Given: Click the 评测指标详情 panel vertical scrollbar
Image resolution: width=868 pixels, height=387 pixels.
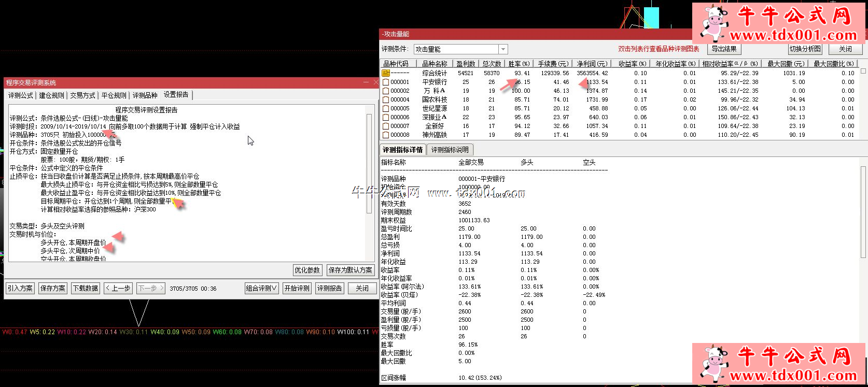Looking at the screenshot, I should pos(863,212).
